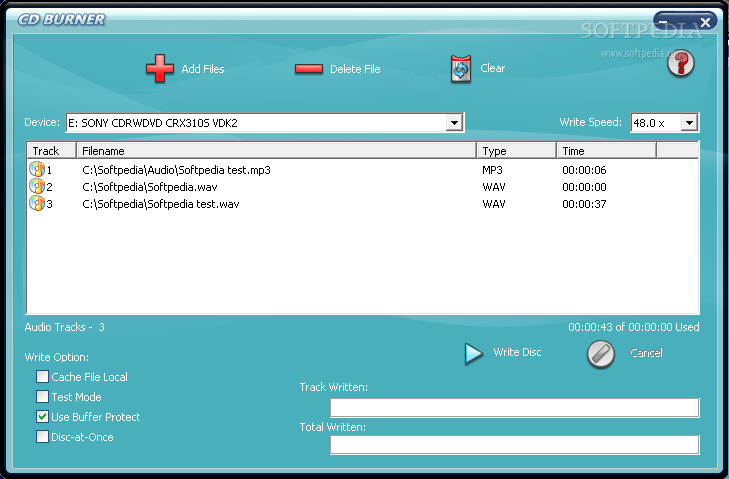Select the C:\Softpedia\Softpedia.wav file row
The image size is (729, 479).
click(363, 187)
